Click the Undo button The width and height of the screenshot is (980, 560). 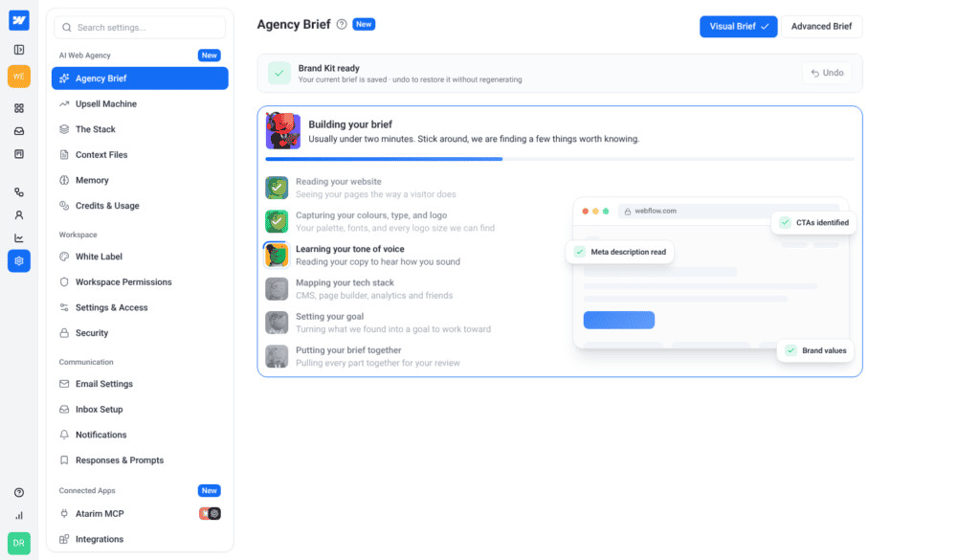pos(827,73)
